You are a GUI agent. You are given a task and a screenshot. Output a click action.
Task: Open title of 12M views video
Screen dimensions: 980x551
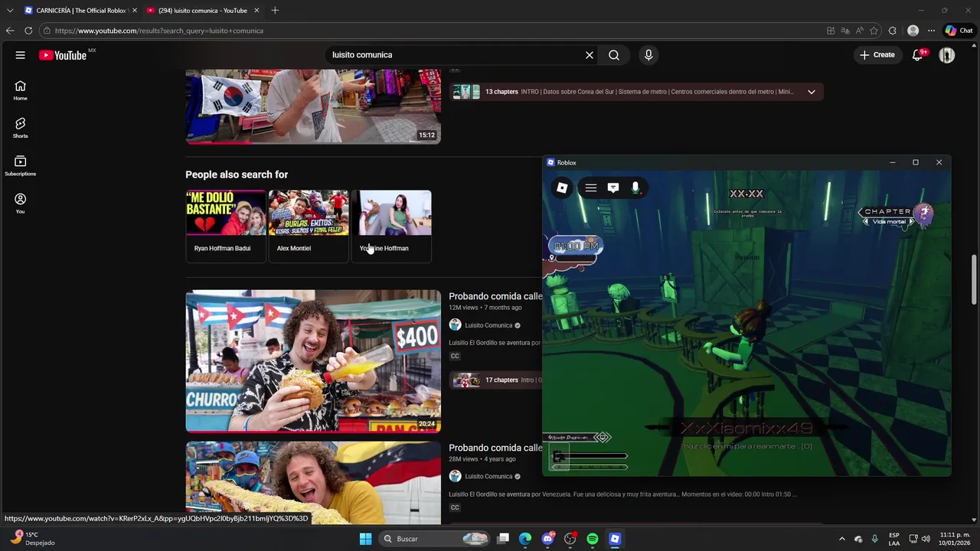coord(495,296)
